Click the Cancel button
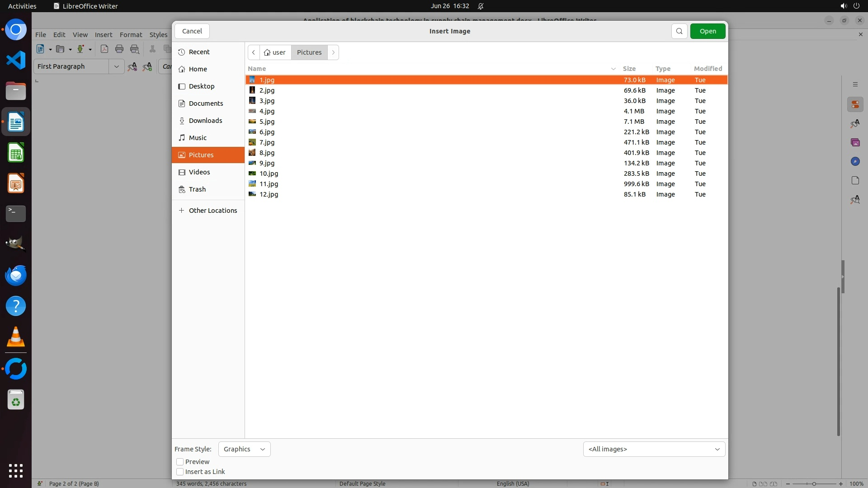 192,31
